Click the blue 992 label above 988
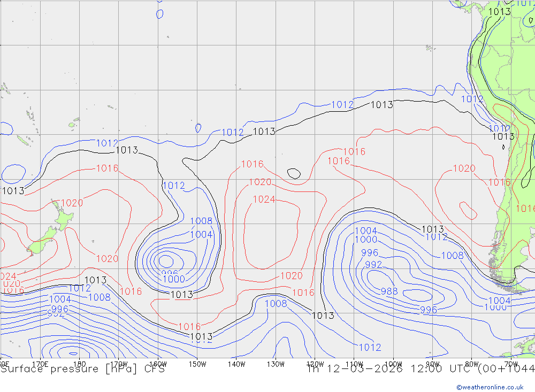Image resolution: width=535 pixels, height=392 pixels. coord(373,265)
